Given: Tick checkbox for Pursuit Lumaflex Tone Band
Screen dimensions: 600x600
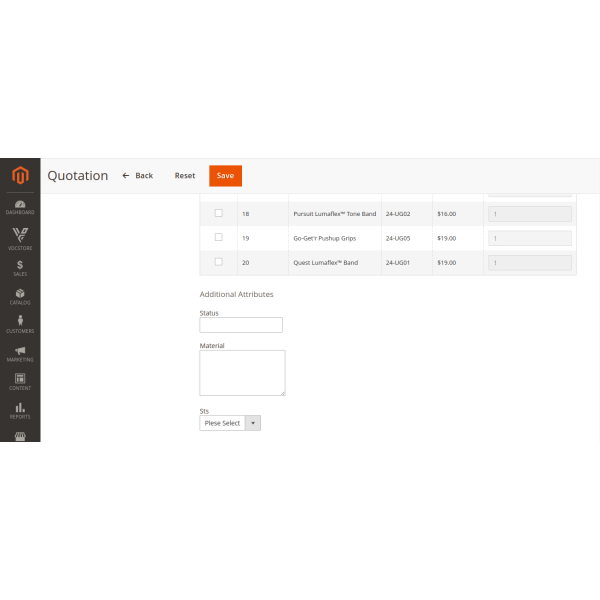Looking at the screenshot, I should click(219, 213).
